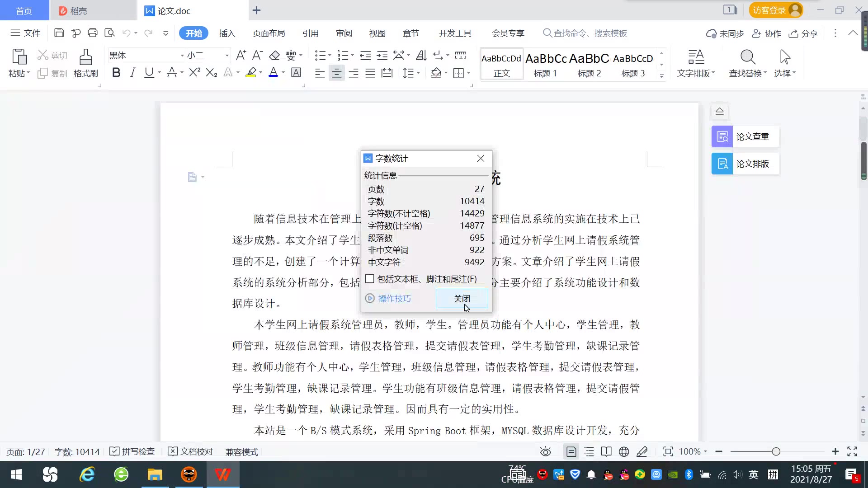The height and width of the screenshot is (488, 868).
Task: Toggle 拼写检查 in status bar
Action: (132, 452)
